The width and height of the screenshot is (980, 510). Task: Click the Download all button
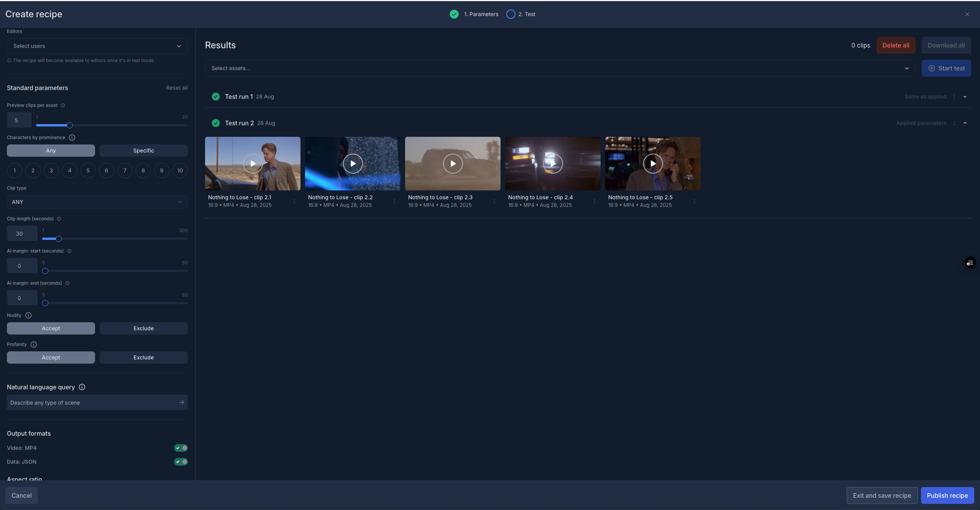946,45
